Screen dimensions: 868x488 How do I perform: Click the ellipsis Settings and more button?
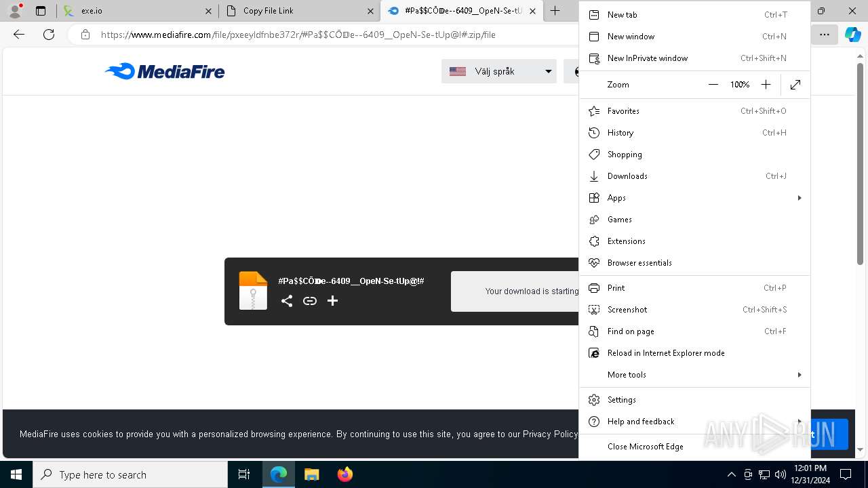825,35
